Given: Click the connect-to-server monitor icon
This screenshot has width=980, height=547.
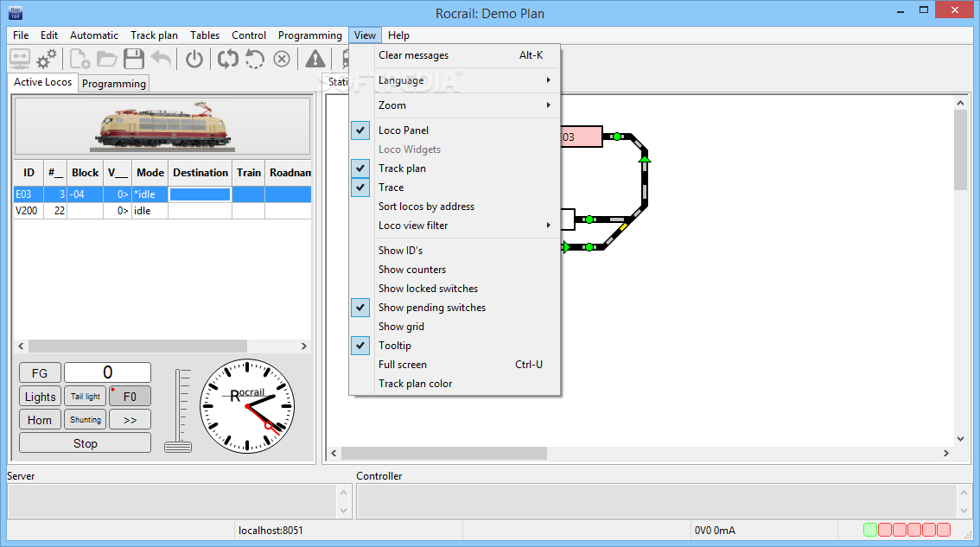Looking at the screenshot, I should tap(19, 60).
